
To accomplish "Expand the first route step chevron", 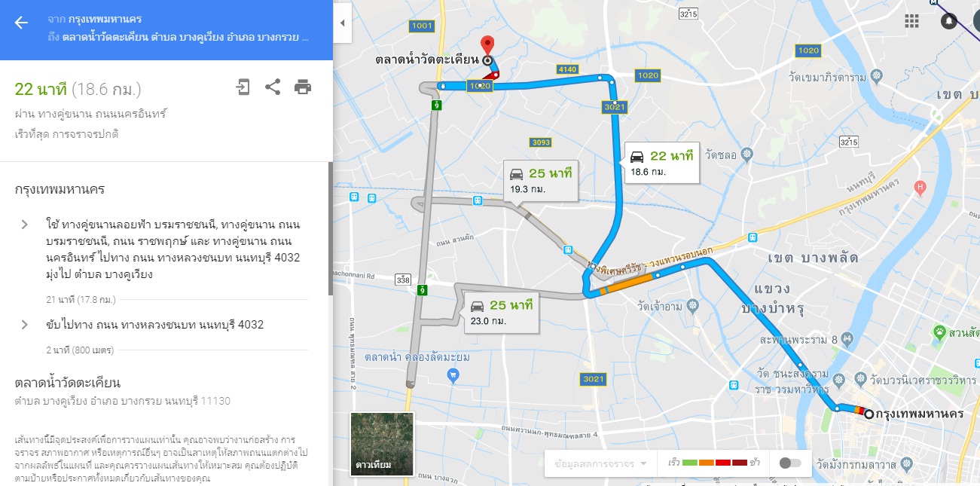I will click(x=24, y=225).
